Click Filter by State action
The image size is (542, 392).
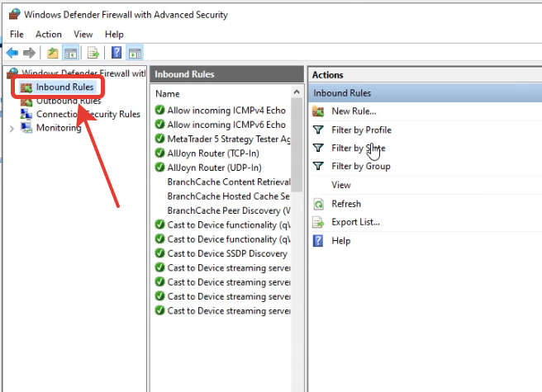(359, 149)
